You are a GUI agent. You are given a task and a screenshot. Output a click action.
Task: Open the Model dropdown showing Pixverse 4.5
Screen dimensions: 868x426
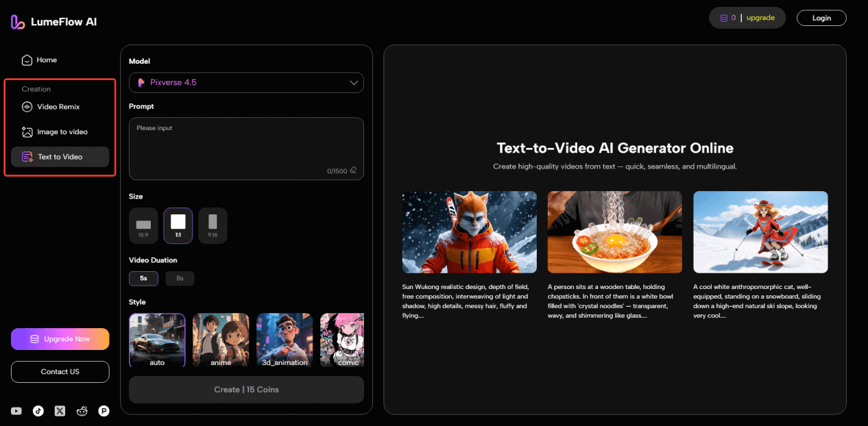point(246,83)
